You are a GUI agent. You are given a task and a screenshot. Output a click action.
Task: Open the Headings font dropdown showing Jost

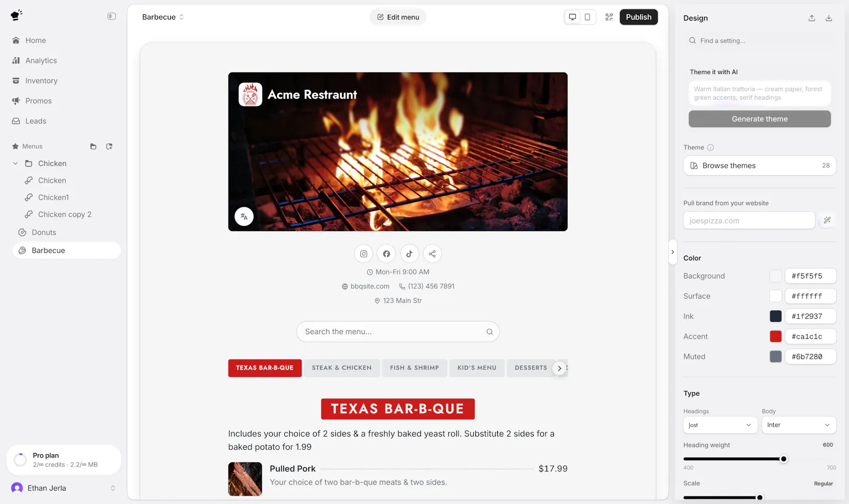[x=721, y=425]
